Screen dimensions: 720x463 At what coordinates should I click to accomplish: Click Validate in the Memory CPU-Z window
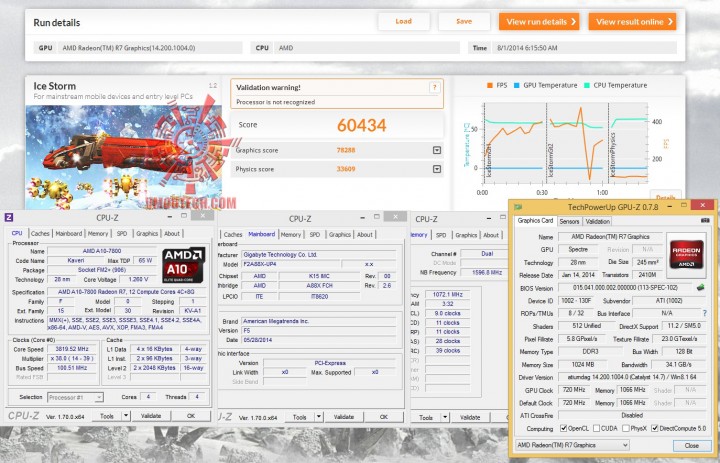click(470, 417)
